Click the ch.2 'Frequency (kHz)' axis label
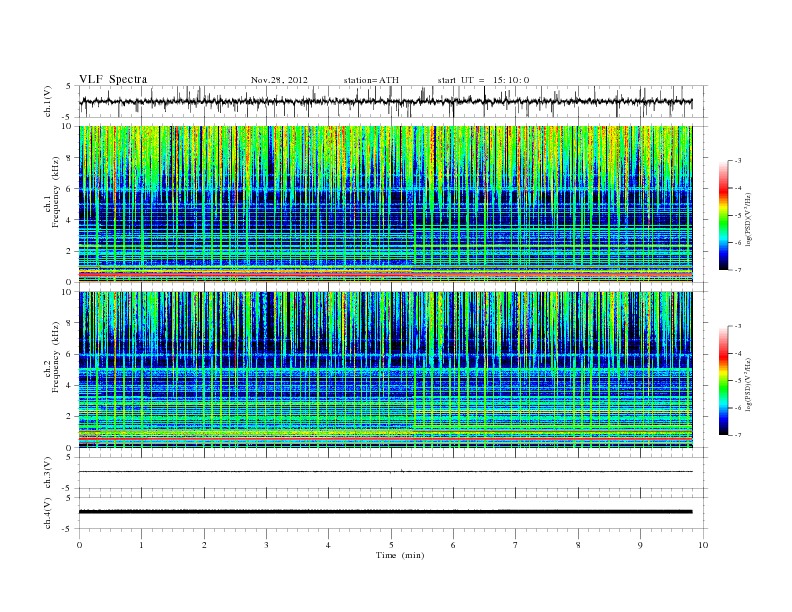 coord(56,356)
